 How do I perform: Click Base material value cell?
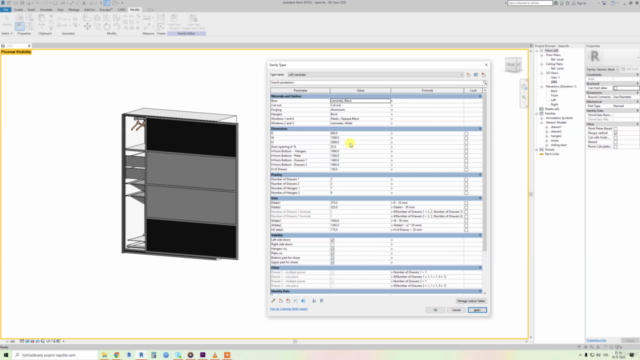(x=360, y=101)
